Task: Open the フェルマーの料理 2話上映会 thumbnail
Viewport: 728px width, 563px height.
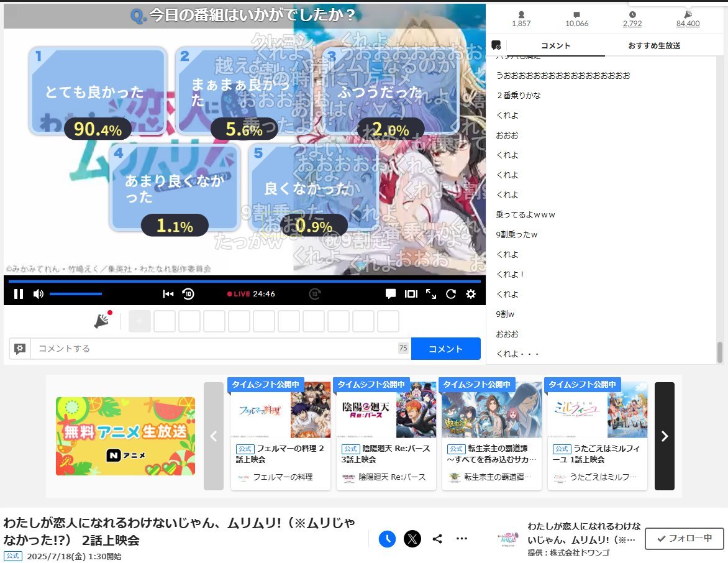Action: [280, 410]
